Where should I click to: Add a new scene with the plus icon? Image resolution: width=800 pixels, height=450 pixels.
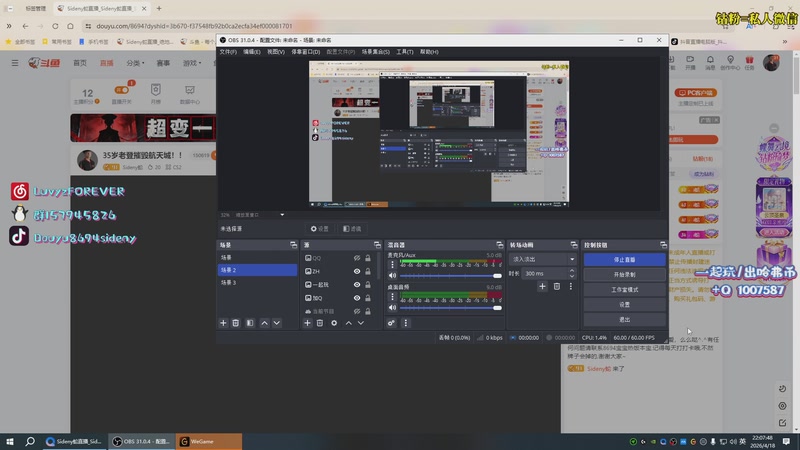[x=223, y=323]
